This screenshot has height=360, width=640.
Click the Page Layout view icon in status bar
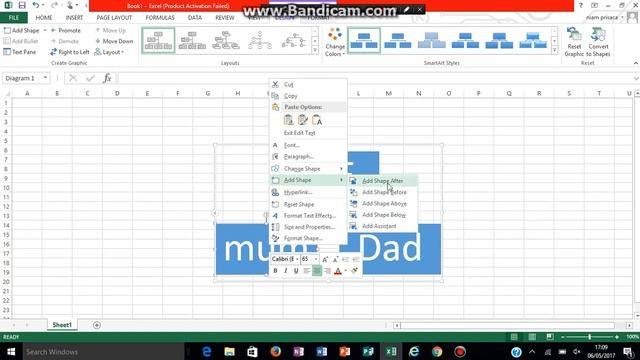click(532, 337)
